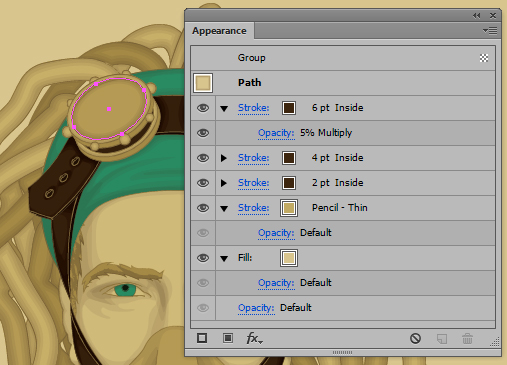Screen dimensions: 507x365
Task: Toggle visibility of 4 pt Inside stroke
Action: click(203, 158)
